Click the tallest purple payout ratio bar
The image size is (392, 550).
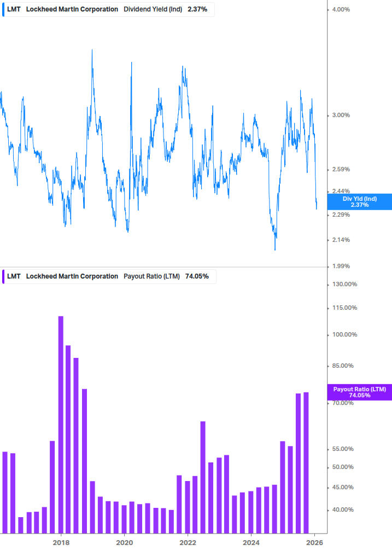61,424
